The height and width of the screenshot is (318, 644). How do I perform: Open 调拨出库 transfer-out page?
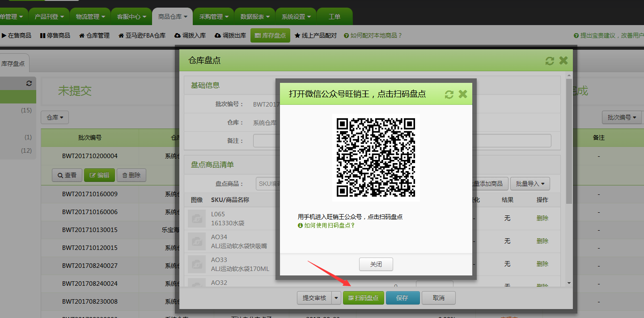coord(230,35)
